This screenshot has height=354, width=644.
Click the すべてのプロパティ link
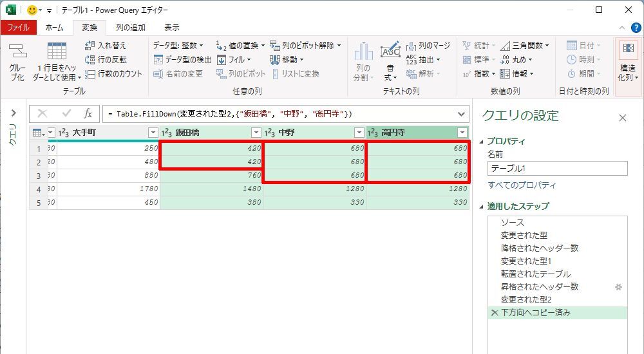point(522,185)
